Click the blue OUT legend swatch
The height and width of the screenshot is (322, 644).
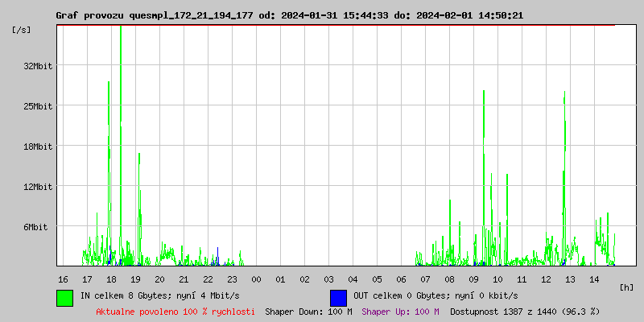pyautogui.click(x=338, y=297)
